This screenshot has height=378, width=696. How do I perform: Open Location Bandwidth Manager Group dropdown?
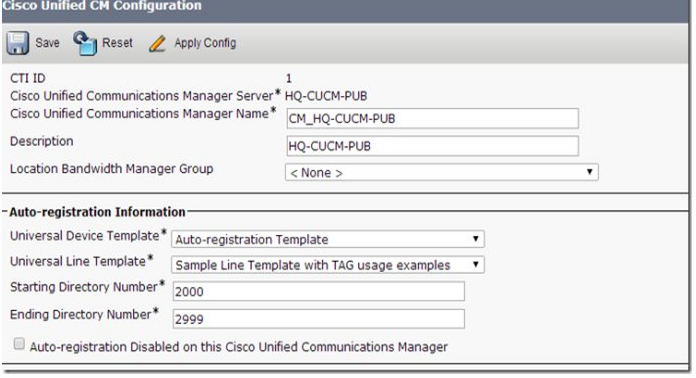click(x=442, y=173)
